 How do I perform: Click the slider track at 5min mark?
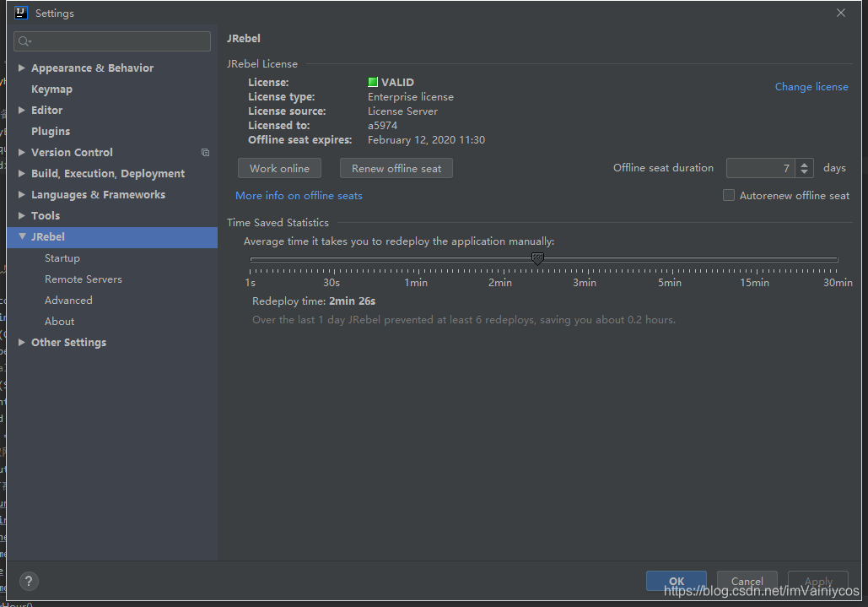point(672,259)
